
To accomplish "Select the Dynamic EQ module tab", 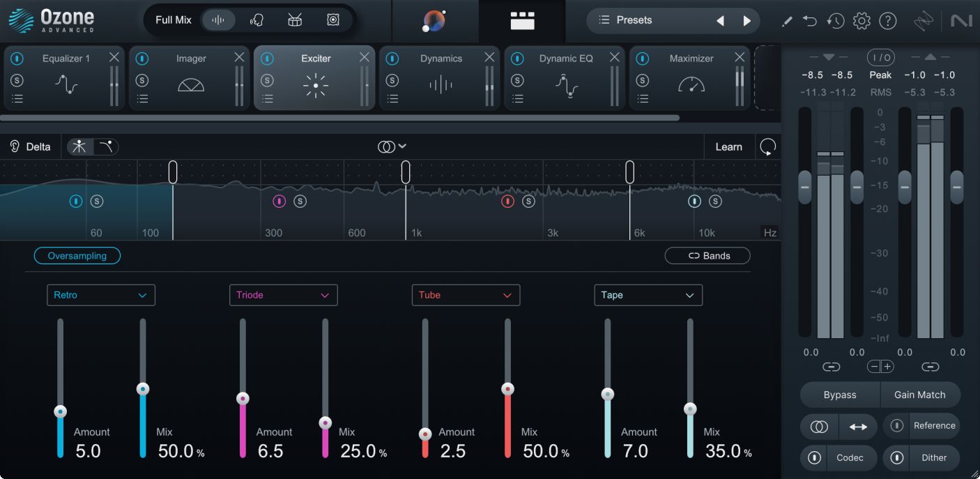I will pyautogui.click(x=565, y=78).
